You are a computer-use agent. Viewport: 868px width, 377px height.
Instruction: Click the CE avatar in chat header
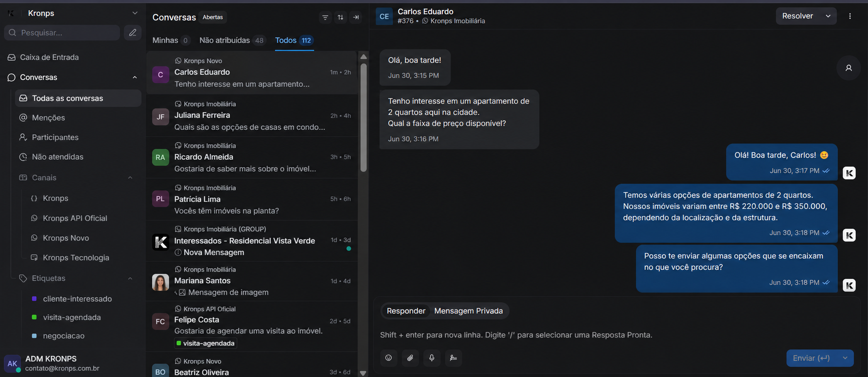click(384, 16)
